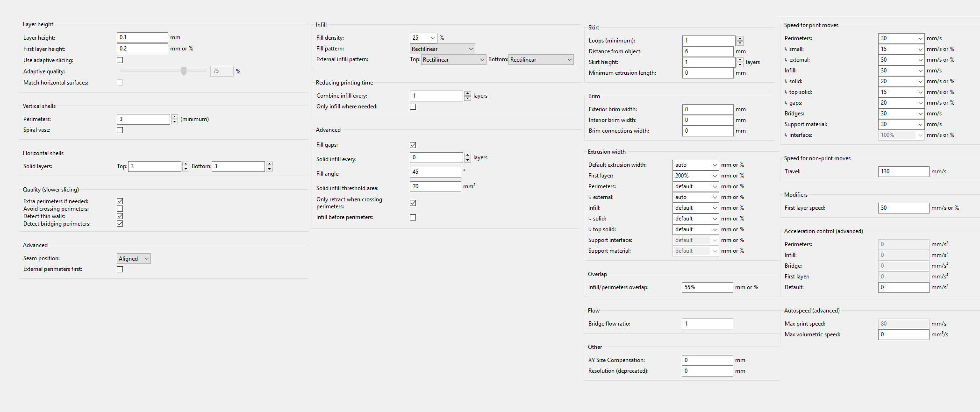Click First layer speed field
Image resolution: width=980 pixels, height=412 pixels.
tap(904, 208)
